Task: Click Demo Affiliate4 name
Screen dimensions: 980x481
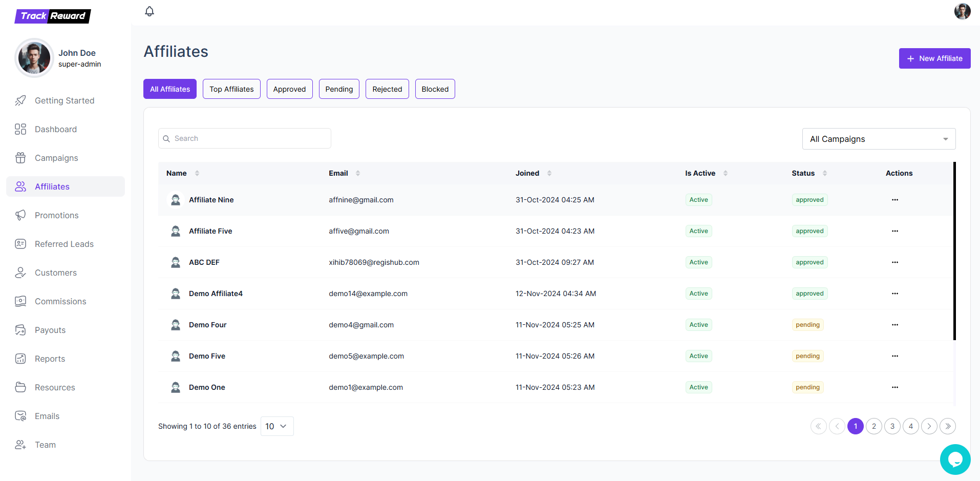Action: pos(216,294)
